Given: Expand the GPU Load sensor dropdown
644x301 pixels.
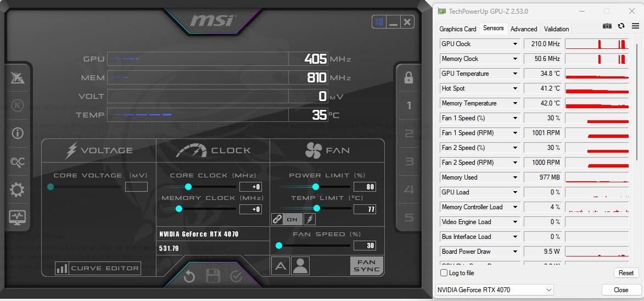Looking at the screenshot, I should point(515,192).
